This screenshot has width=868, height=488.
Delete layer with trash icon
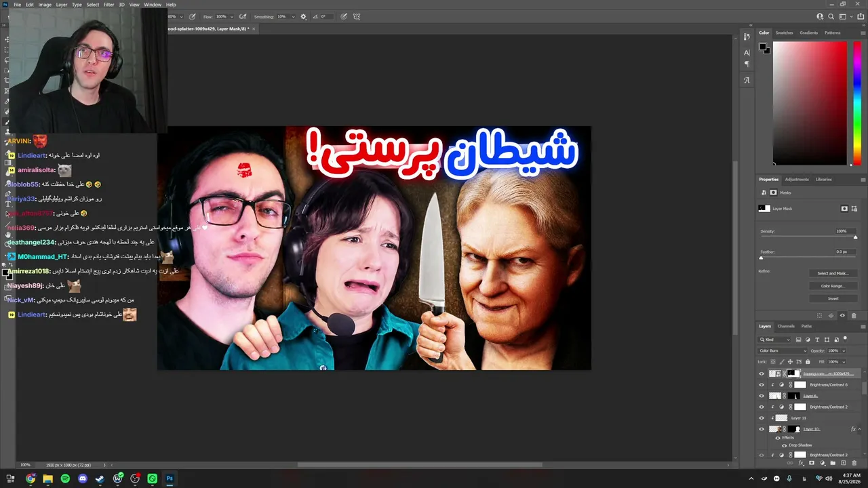click(x=854, y=463)
